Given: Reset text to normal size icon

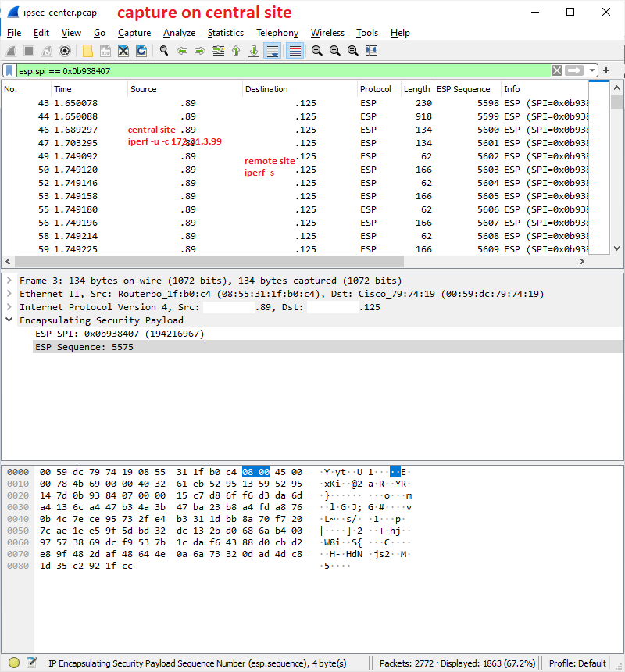Looking at the screenshot, I should pyautogui.click(x=353, y=51).
